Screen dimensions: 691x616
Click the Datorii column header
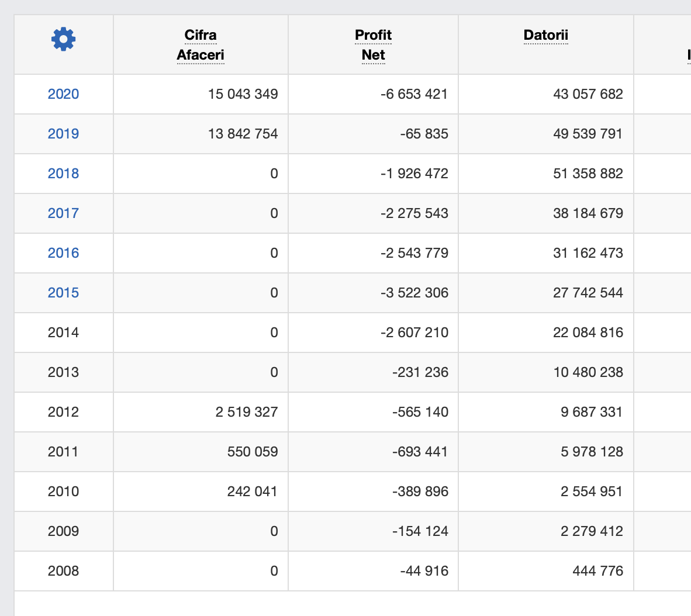point(545,36)
